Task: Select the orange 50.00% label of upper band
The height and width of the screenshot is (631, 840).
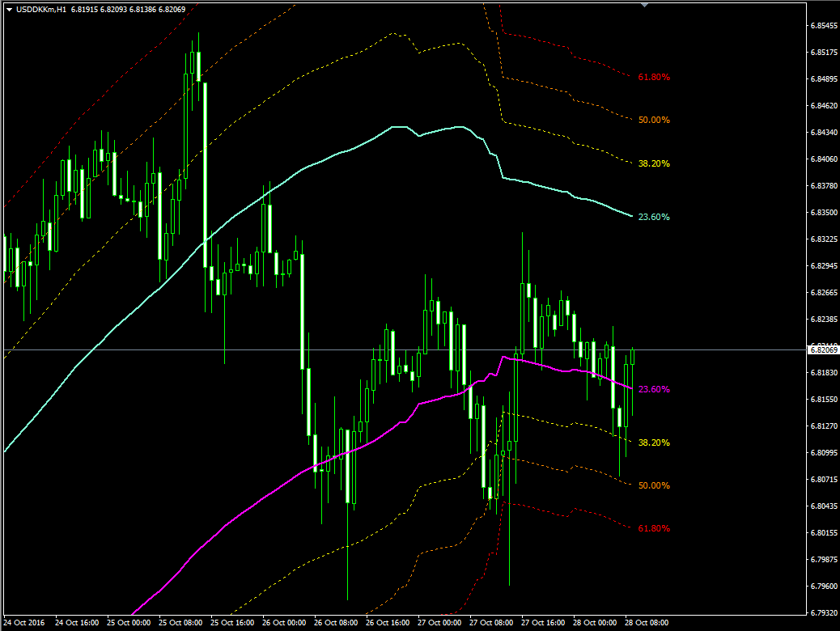Action: [654, 120]
